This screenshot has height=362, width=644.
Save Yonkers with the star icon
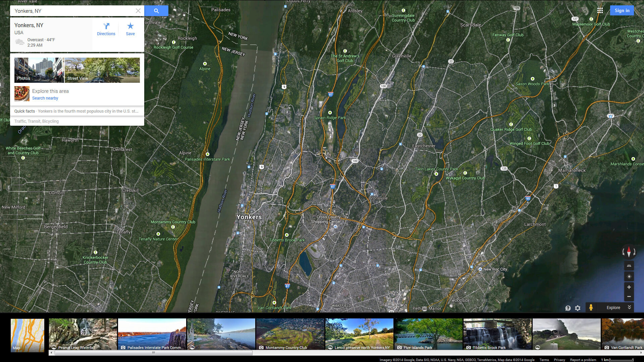pyautogui.click(x=130, y=29)
